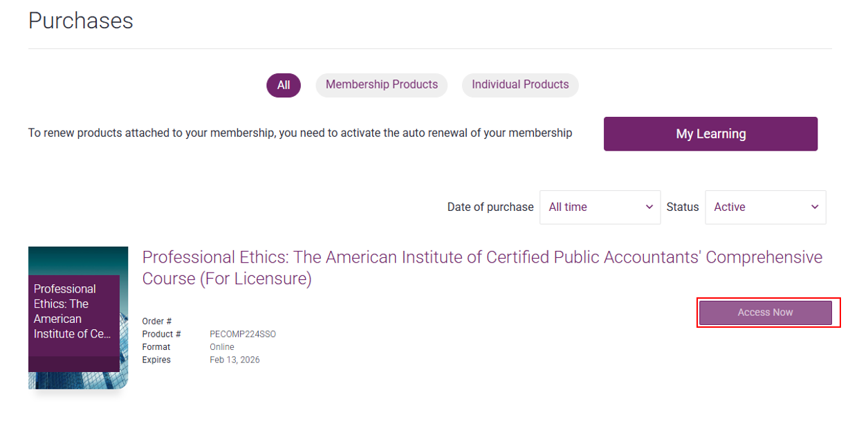
Task: Click the chevron on All time dropdown
Action: [x=649, y=207]
